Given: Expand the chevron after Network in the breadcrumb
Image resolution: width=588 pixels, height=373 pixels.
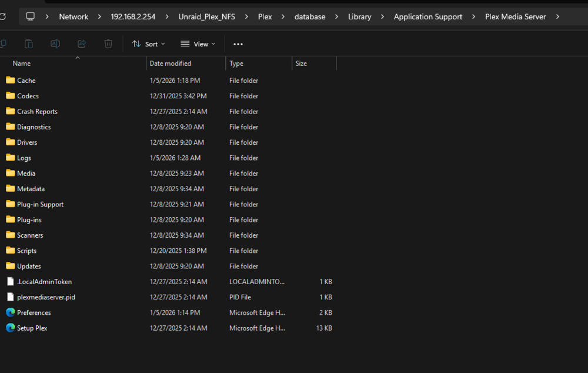Looking at the screenshot, I should click(x=99, y=16).
